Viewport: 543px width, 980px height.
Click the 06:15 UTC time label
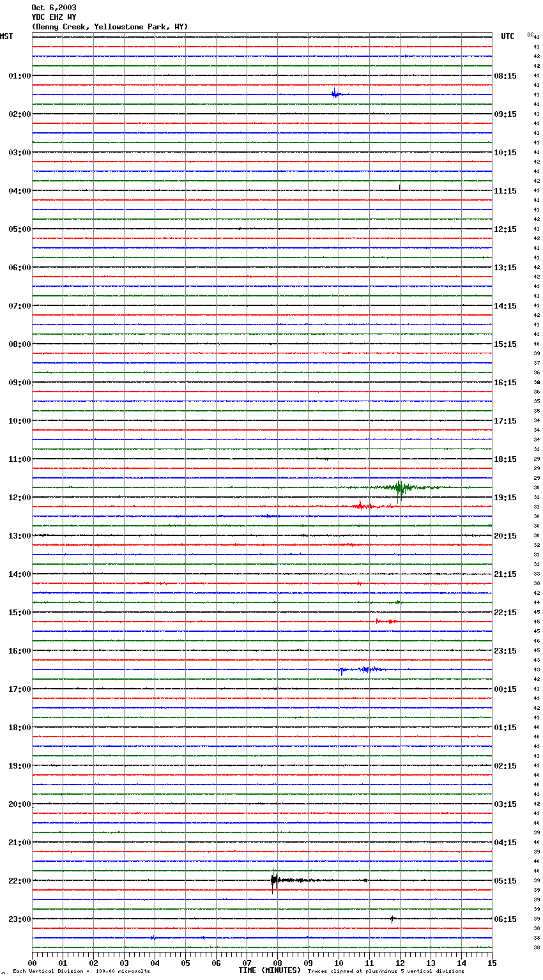pyautogui.click(x=505, y=919)
